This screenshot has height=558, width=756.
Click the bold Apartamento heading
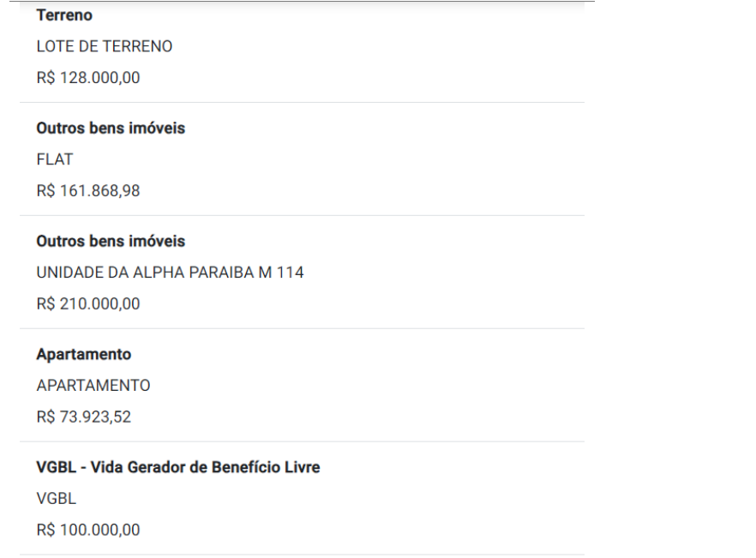(84, 355)
